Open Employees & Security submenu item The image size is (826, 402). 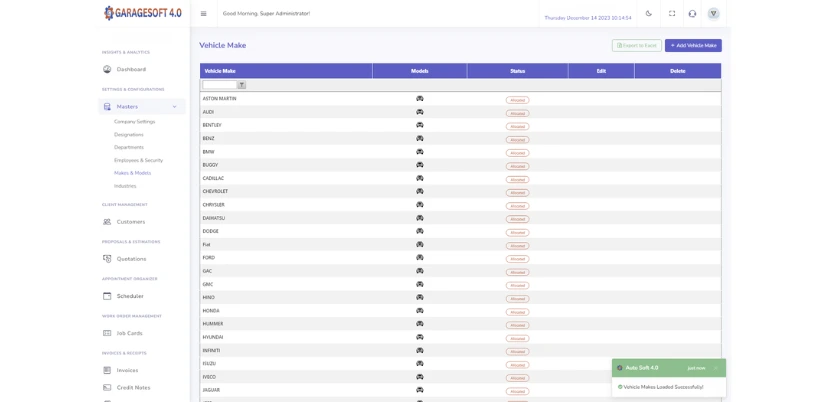(x=138, y=160)
